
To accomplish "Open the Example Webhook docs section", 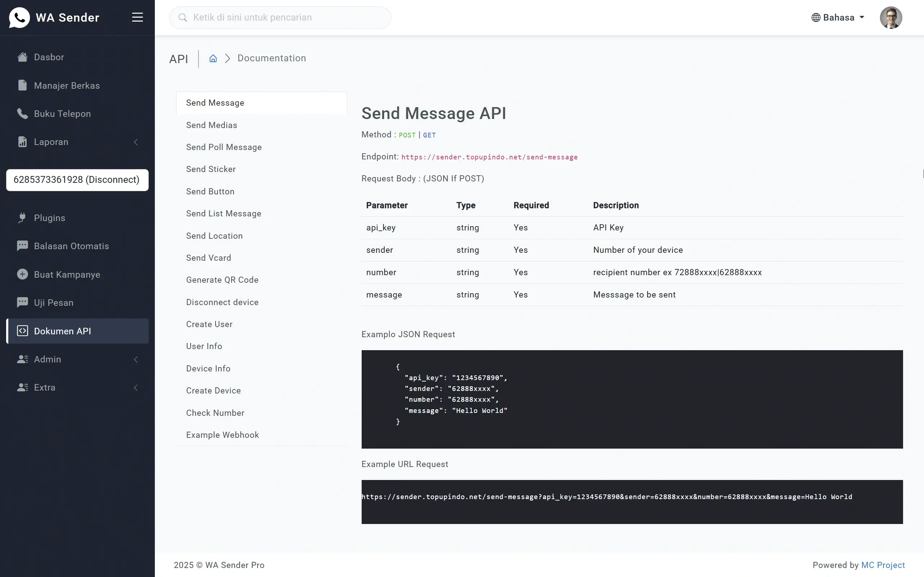I will coord(223,435).
